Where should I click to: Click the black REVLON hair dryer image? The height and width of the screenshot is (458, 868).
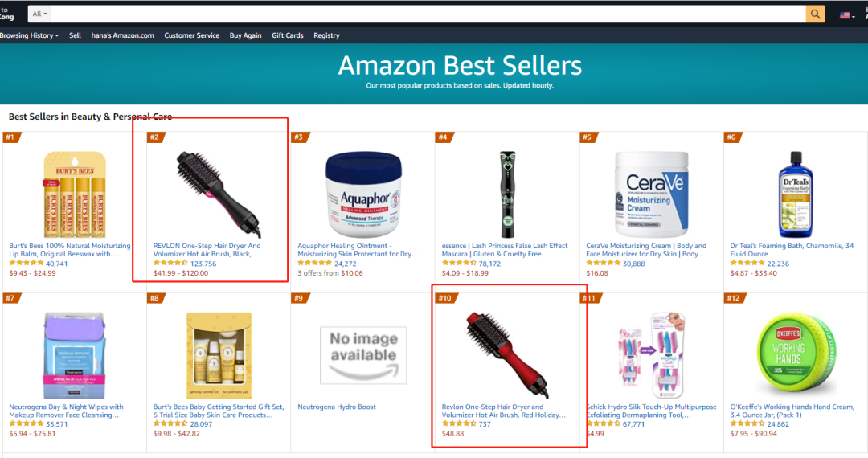(x=219, y=194)
